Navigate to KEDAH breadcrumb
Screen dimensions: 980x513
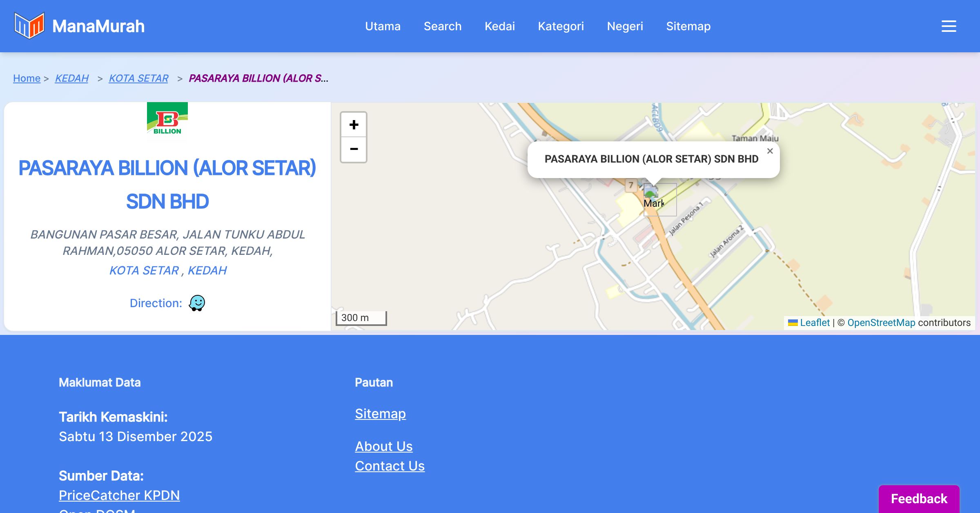click(72, 78)
